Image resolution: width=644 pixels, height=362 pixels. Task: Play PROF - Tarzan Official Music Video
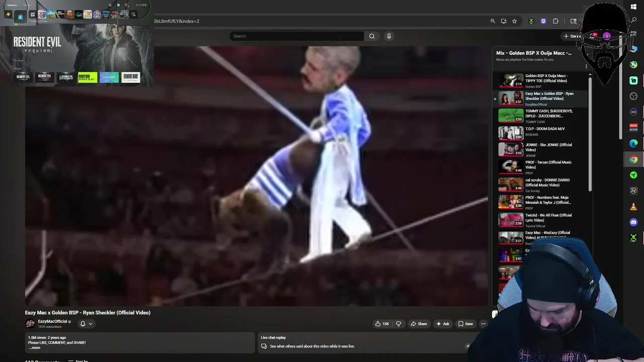click(543, 167)
